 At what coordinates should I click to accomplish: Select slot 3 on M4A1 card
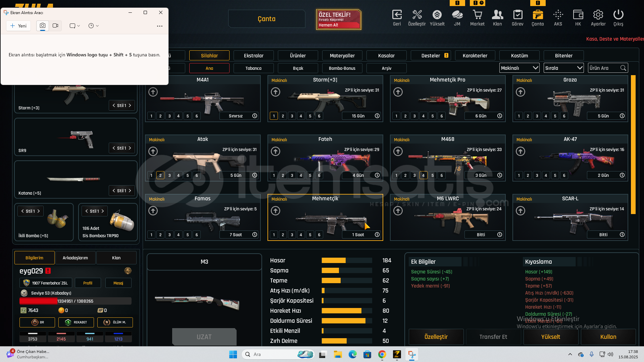pos(169,116)
